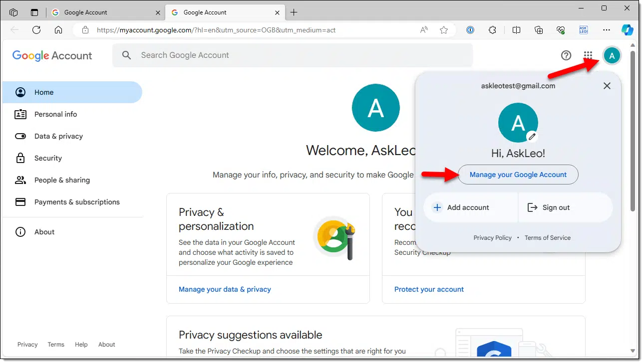Open Browser essentials heart icon
The image size is (644, 364).
(x=561, y=30)
